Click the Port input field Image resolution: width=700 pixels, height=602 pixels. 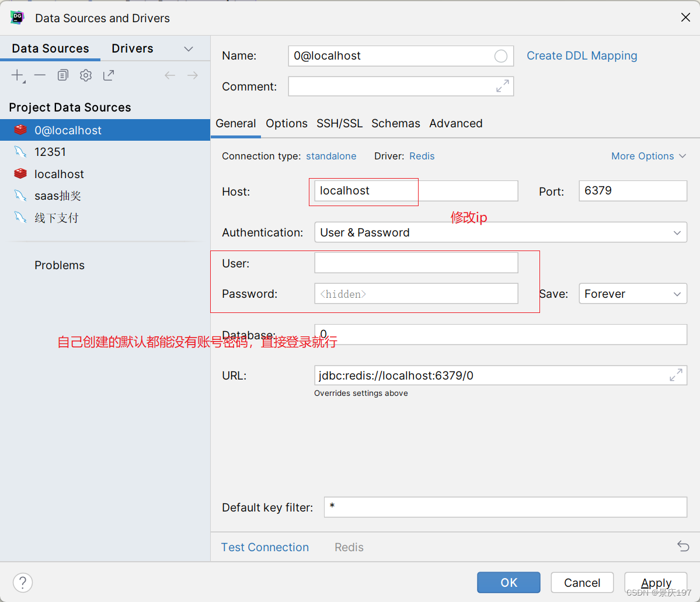click(x=633, y=191)
